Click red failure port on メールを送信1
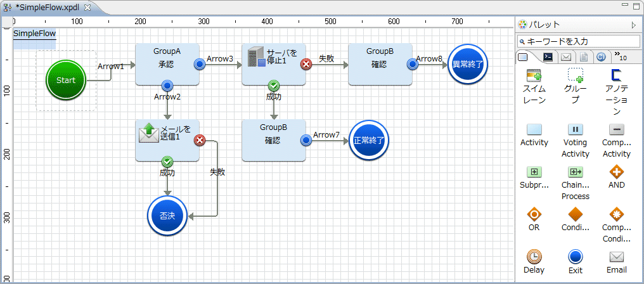 point(200,140)
